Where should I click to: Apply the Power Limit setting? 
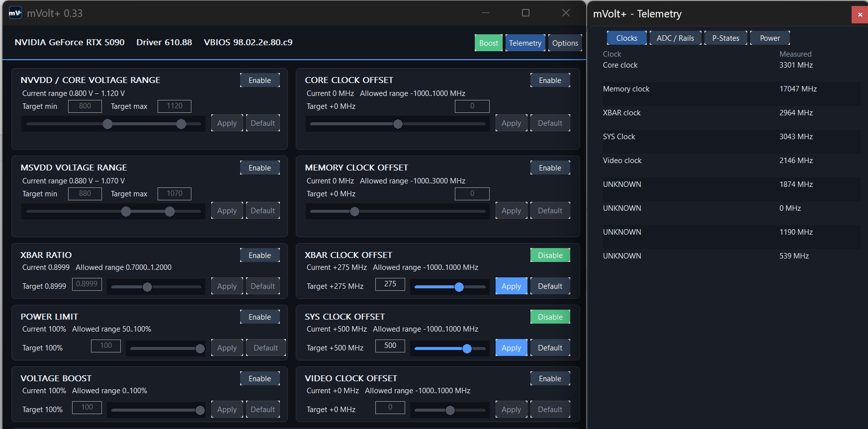click(x=227, y=348)
